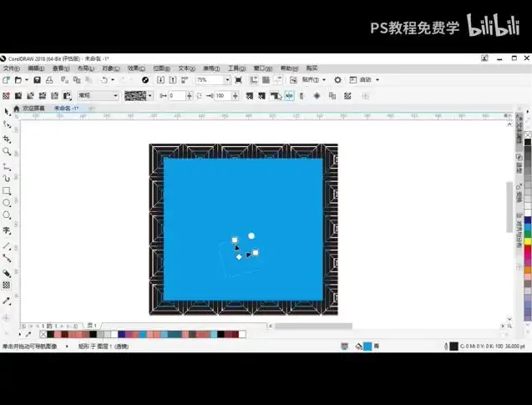Click the Save disk icon
The height and width of the screenshot is (405, 532).
click(x=38, y=80)
